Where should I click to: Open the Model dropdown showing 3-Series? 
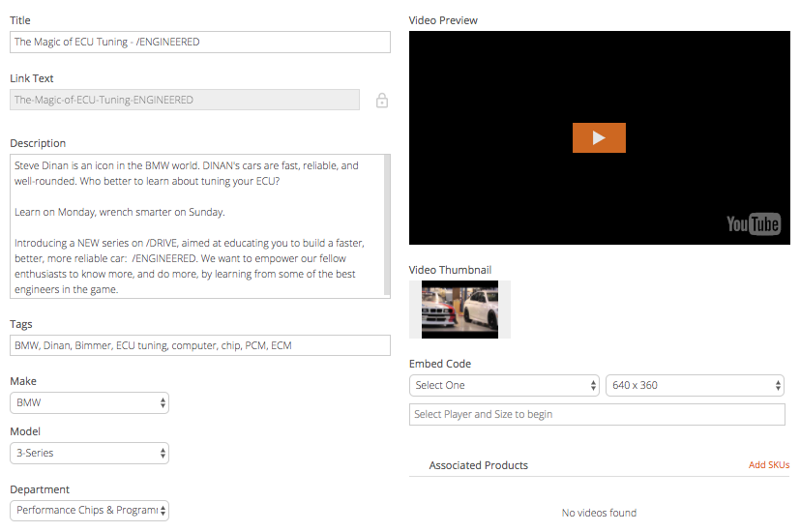click(89, 453)
